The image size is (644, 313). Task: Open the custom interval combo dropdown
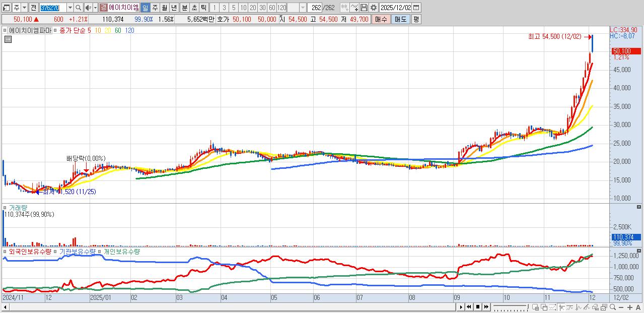pos(303,8)
